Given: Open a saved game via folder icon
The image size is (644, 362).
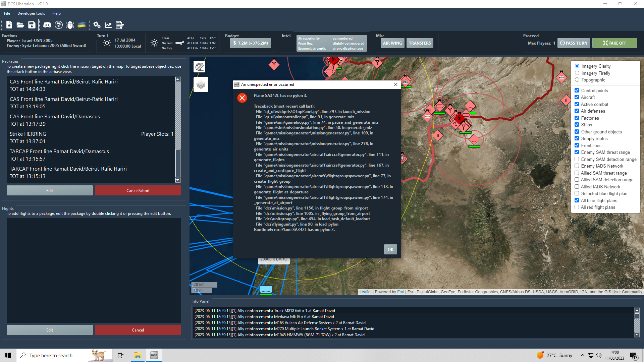Looking at the screenshot, I should point(20,25).
